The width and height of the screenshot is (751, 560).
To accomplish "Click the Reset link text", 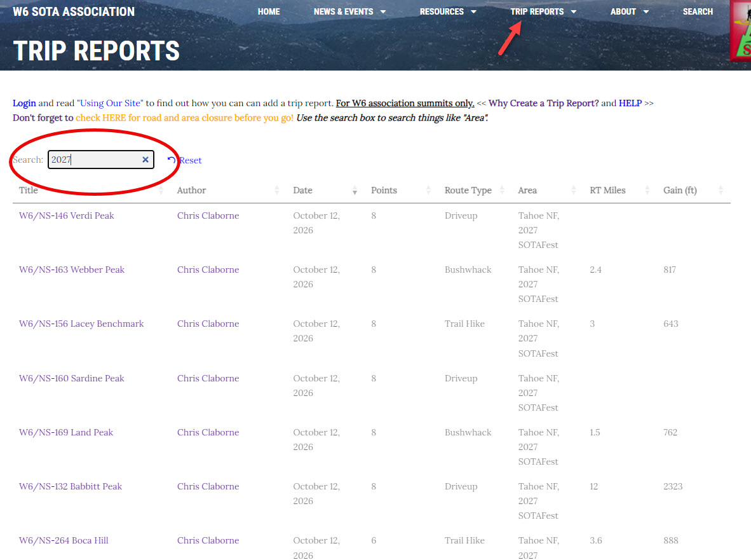I will click(190, 160).
